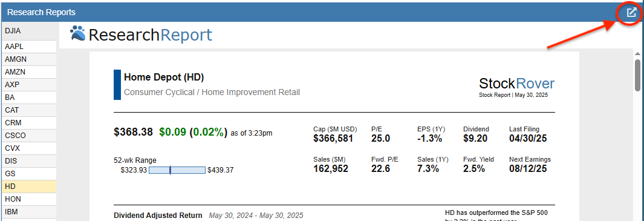
Task: Select the DIS ticker
Action: [29, 161]
